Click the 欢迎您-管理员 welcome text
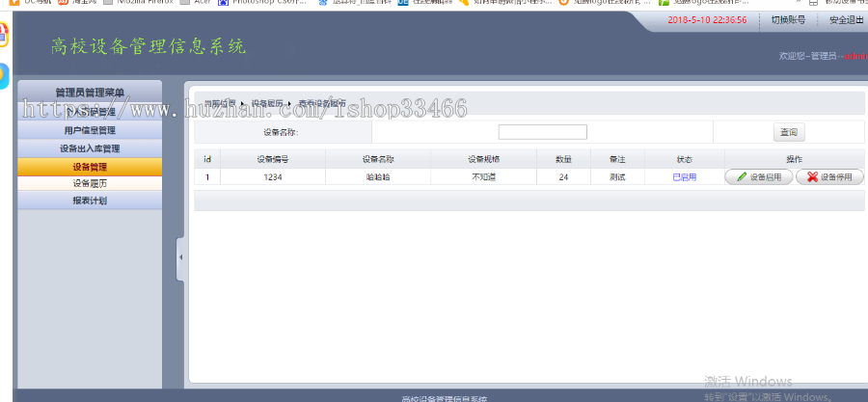868x402 pixels. pos(807,56)
